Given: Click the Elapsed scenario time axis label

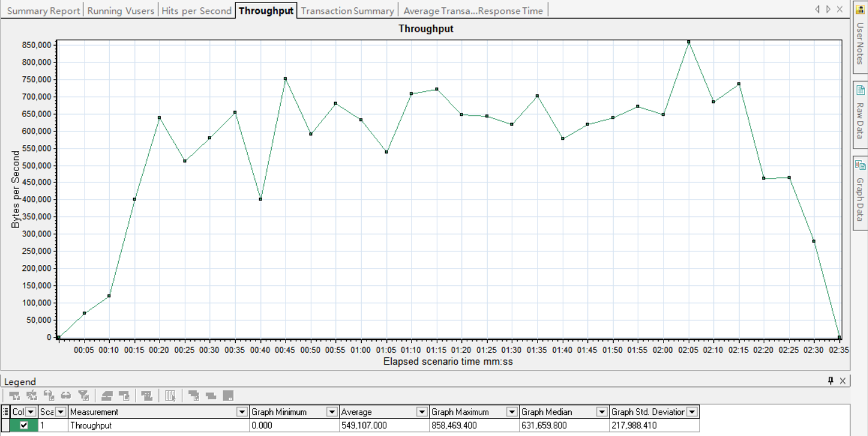Looking at the screenshot, I should tap(448, 362).
